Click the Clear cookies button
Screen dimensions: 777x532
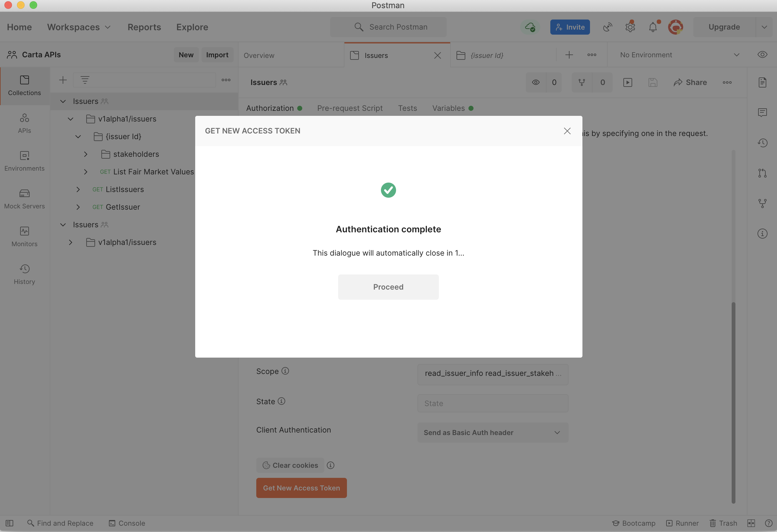tap(290, 466)
